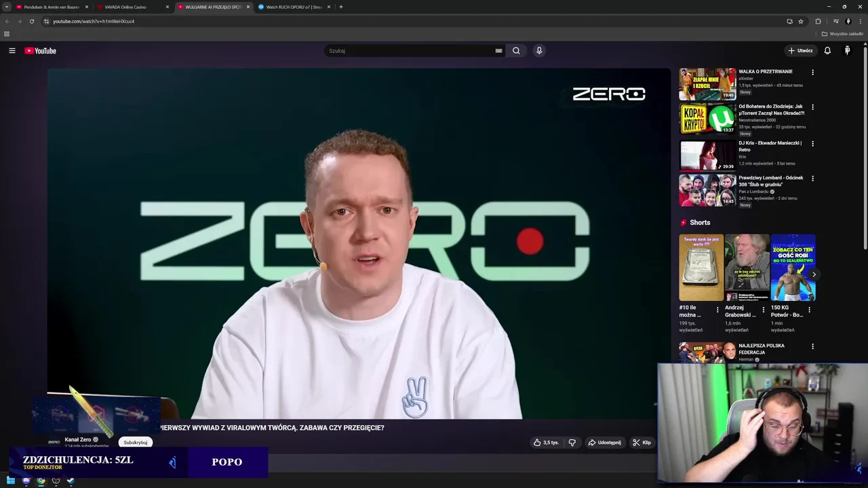868x488 pixels.
Task: Switch to Pendulum & Armin van Buuren tab
Action: pyautogui.click(x=52, y=7)
